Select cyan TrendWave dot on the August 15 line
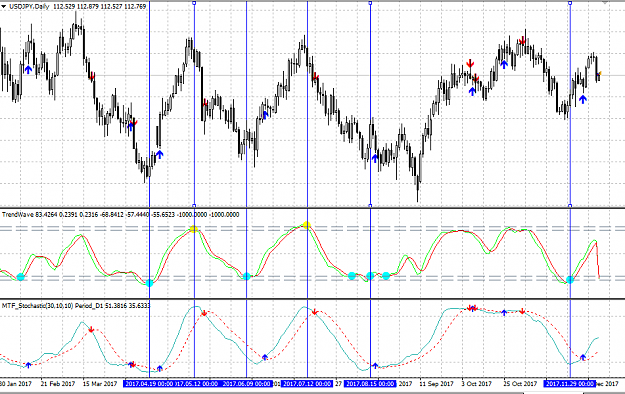The image size is (625, 394). click(370, 276)
